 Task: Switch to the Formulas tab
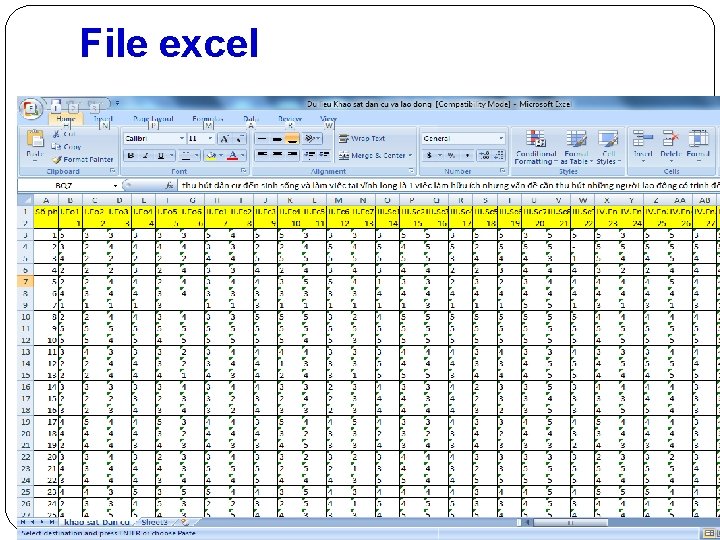(208, 119)
